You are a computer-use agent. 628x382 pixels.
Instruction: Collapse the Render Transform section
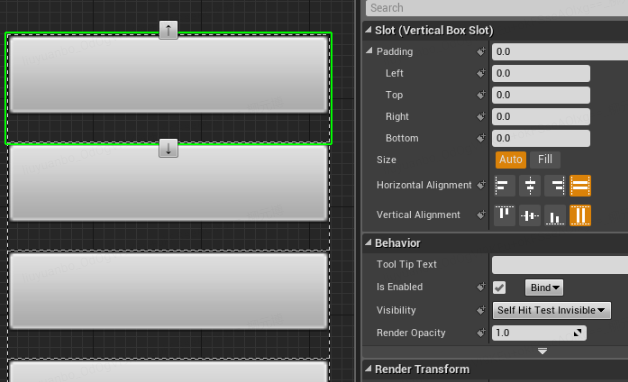pos(368,368)
